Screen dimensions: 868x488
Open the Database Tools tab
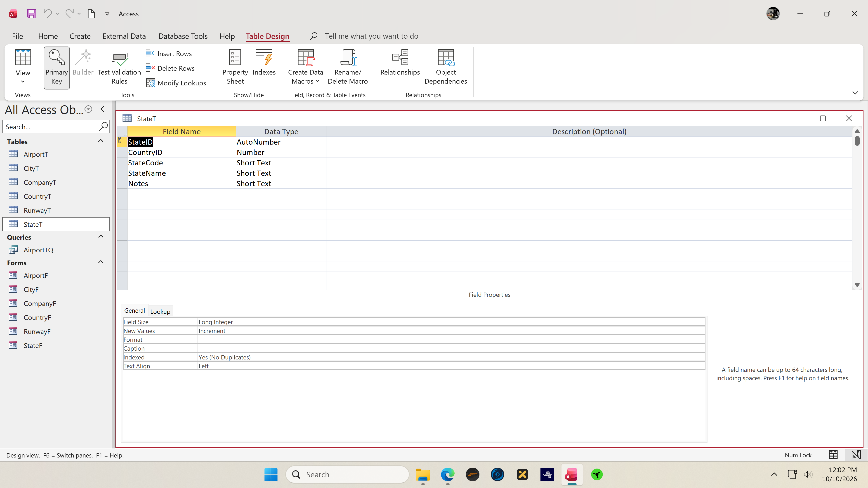coord(183,36)
